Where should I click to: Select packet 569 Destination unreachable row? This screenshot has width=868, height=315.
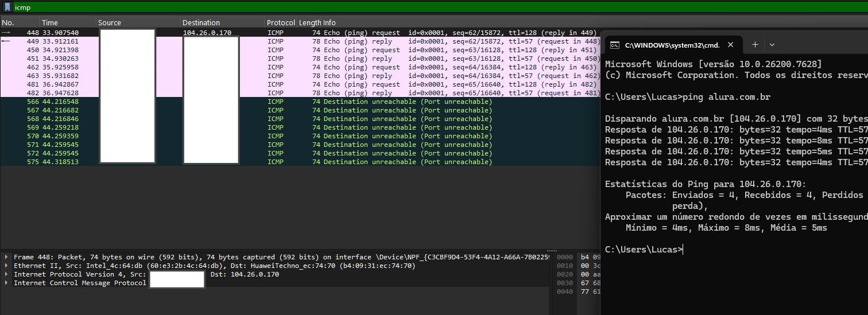pyautogui.click(x=300, y=127)
